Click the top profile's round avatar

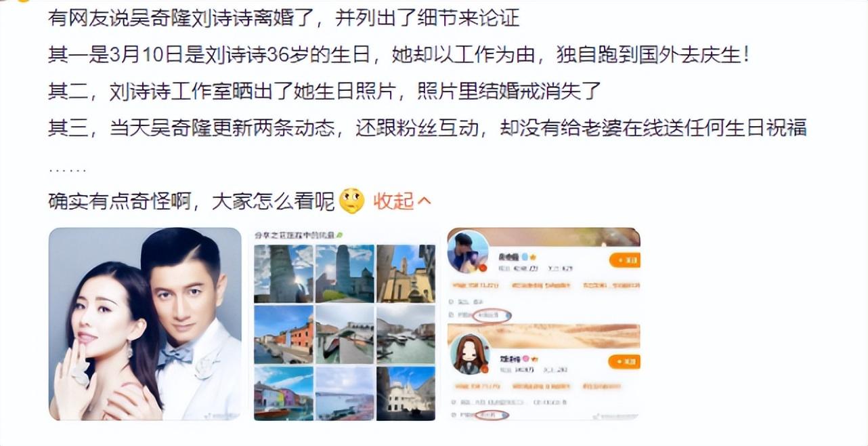point(467,252)
